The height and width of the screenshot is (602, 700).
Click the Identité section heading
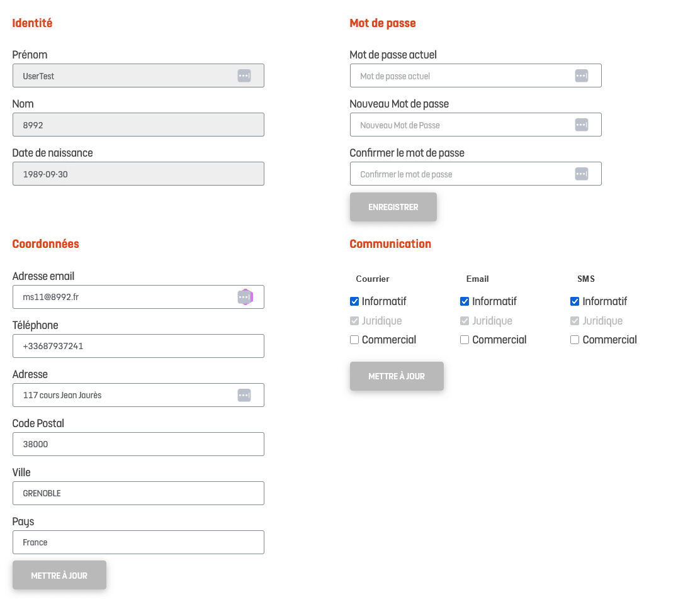32,23
